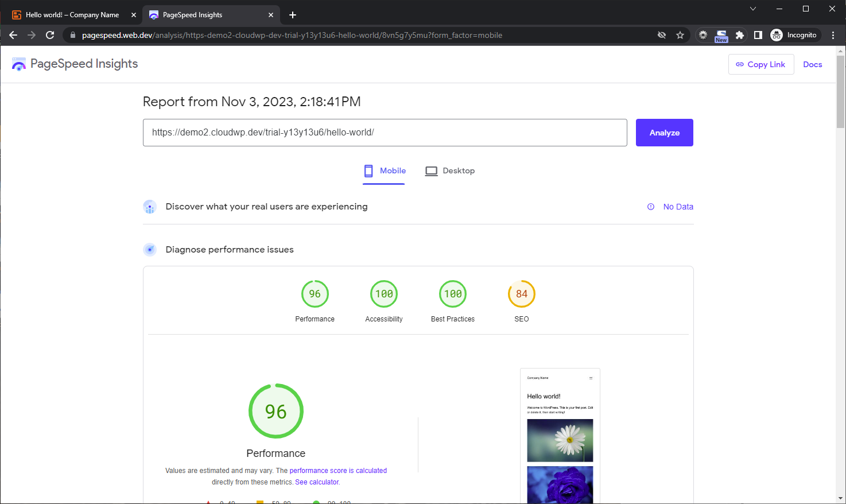
Task: Click the browser eye tracking-blocked icon
Action: 662,35
